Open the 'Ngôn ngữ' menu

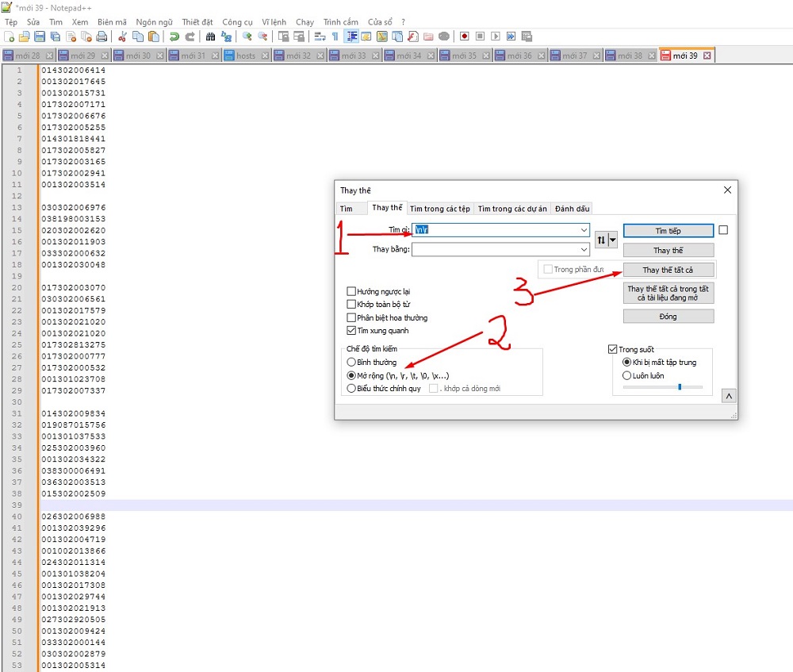click(x=155, y=22)
